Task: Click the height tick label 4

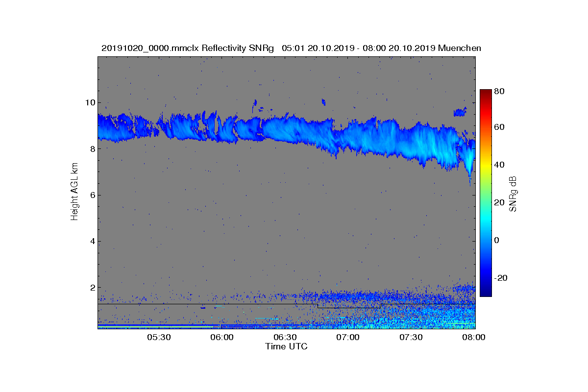Action: click(92, 241)
